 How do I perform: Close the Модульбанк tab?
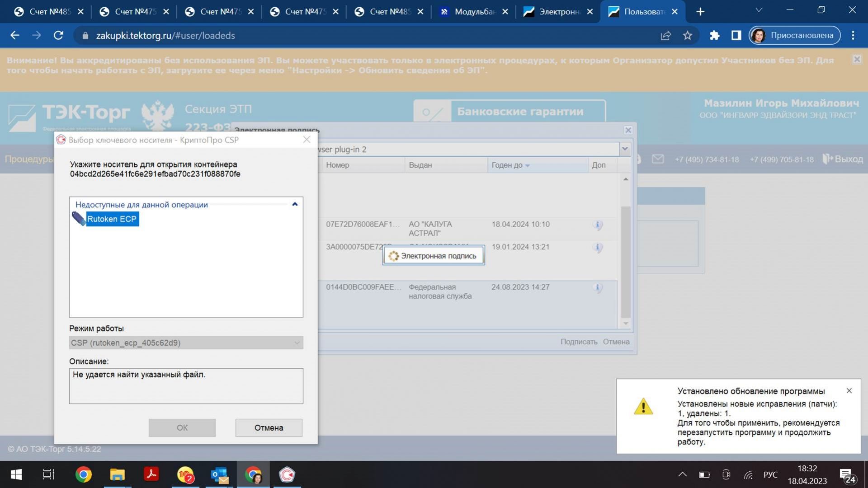pyautogui.click(x=505, y=12)
